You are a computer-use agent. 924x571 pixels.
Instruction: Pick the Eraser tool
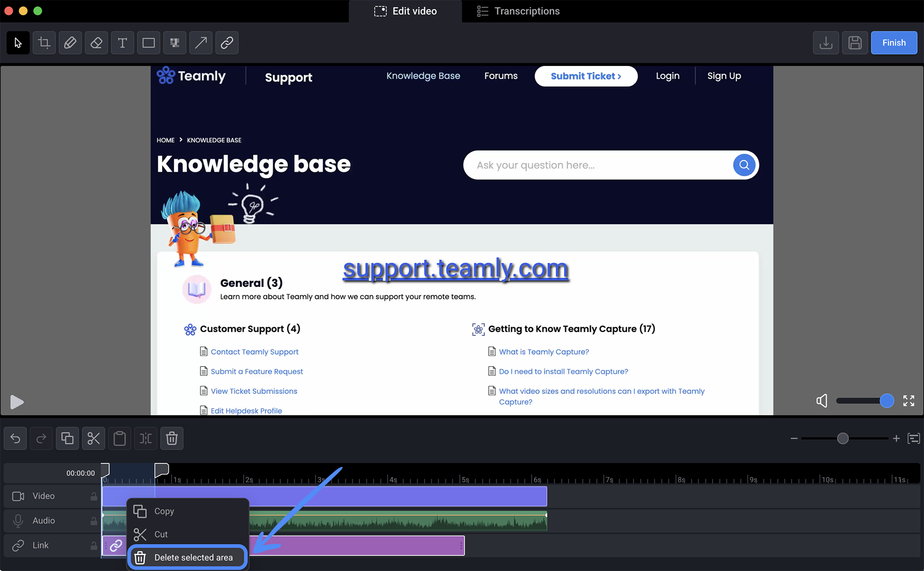97,43
